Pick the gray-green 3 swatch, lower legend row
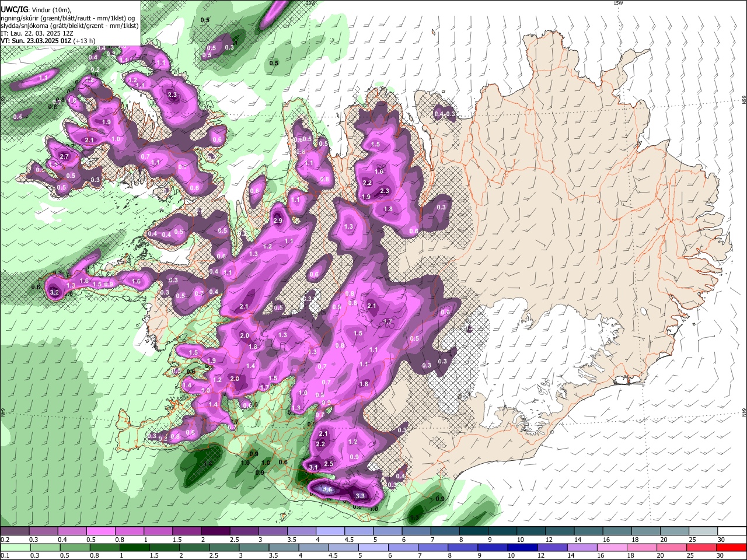This screenshot has width=747, height=560. (254, 547)
